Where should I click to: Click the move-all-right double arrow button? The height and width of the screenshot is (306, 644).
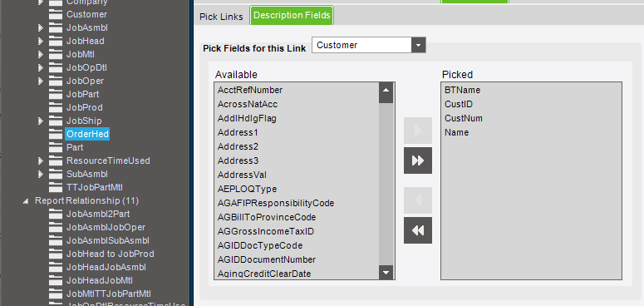pyautogui.click(x=418, y=160)
